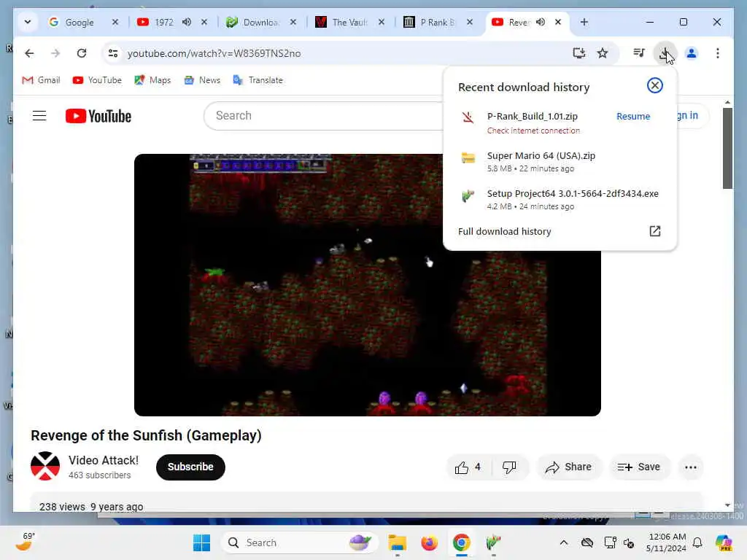
Task: Open the media controls icon
Action: pyautogui.click(x=639, y=52)
